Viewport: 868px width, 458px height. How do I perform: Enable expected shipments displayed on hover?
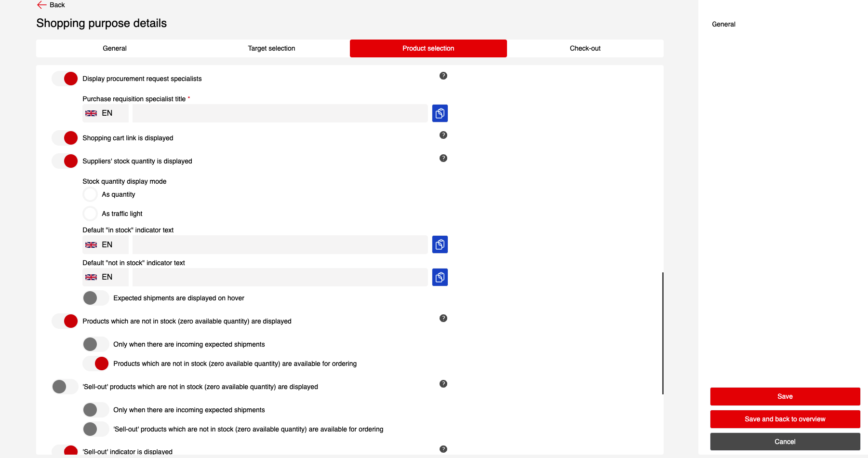(95, 298)
